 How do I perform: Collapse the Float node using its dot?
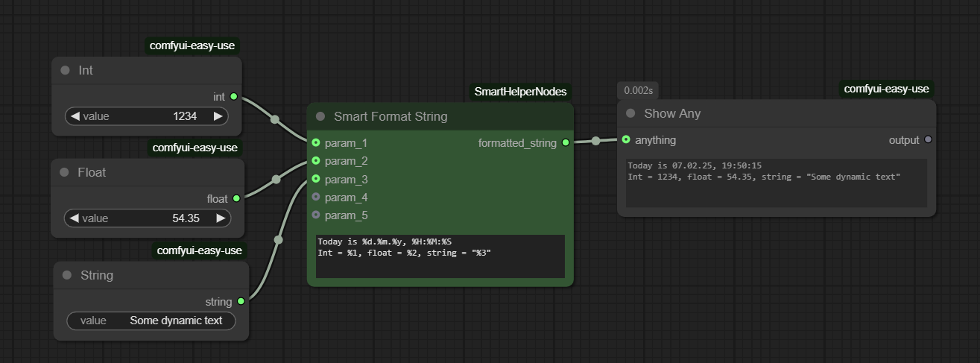64,172
